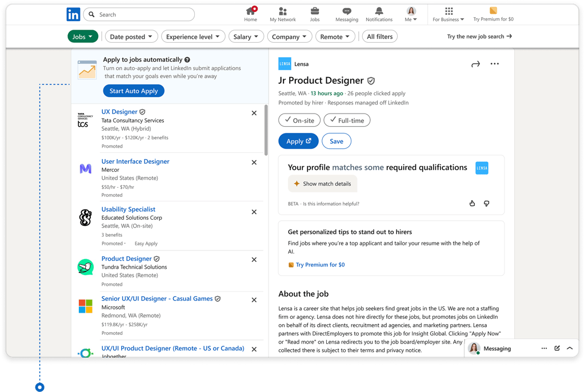Click Try Premium for $0 in tips card
The image size is (585, 392).
click(320, 265)
